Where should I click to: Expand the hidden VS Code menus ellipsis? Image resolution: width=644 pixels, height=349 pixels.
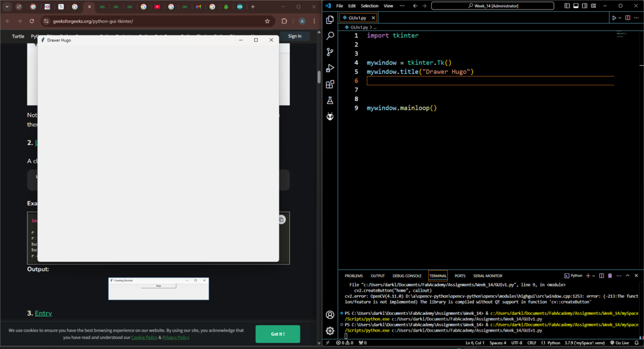402,6
